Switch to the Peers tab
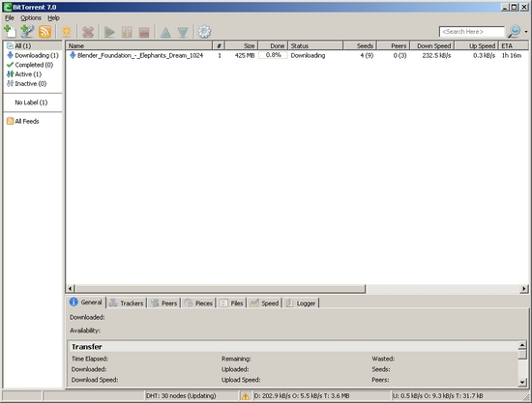 164,303
